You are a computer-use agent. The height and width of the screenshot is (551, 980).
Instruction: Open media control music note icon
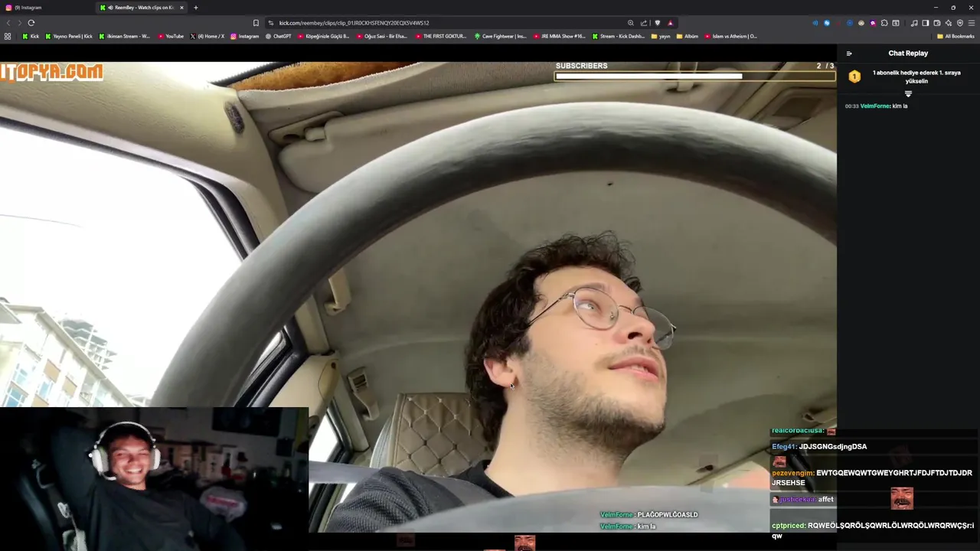point(914,23)
